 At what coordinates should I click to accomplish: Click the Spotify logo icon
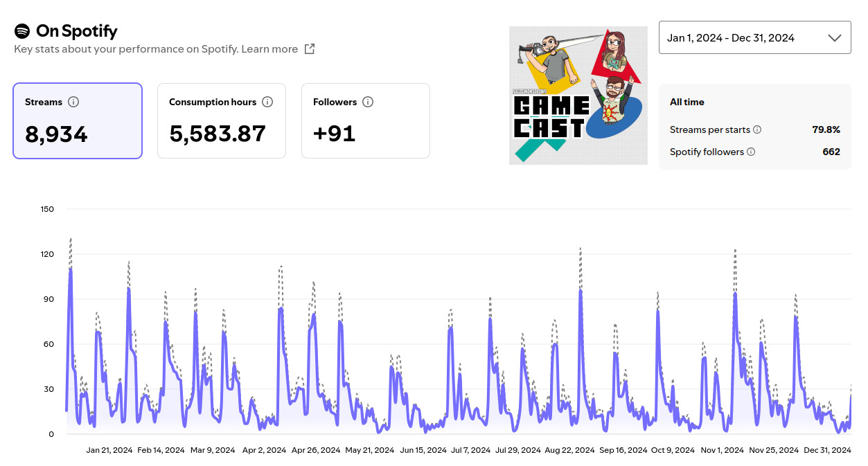coord(22,31)
